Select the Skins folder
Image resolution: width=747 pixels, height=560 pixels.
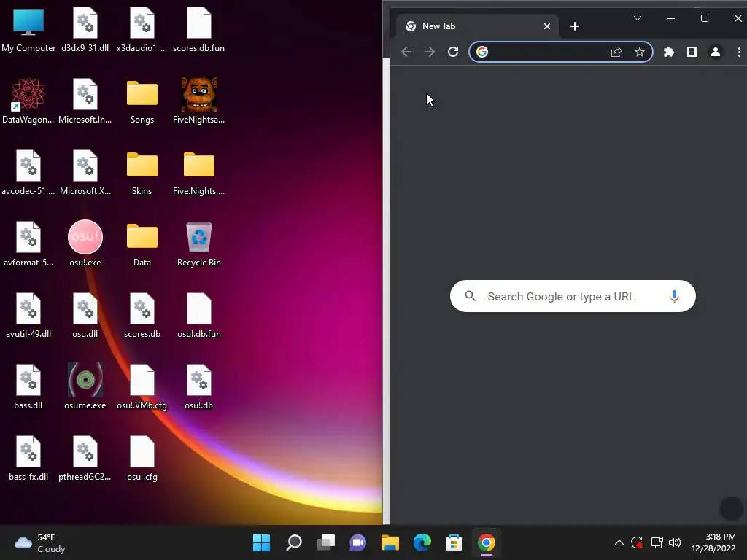click(142, 172)
